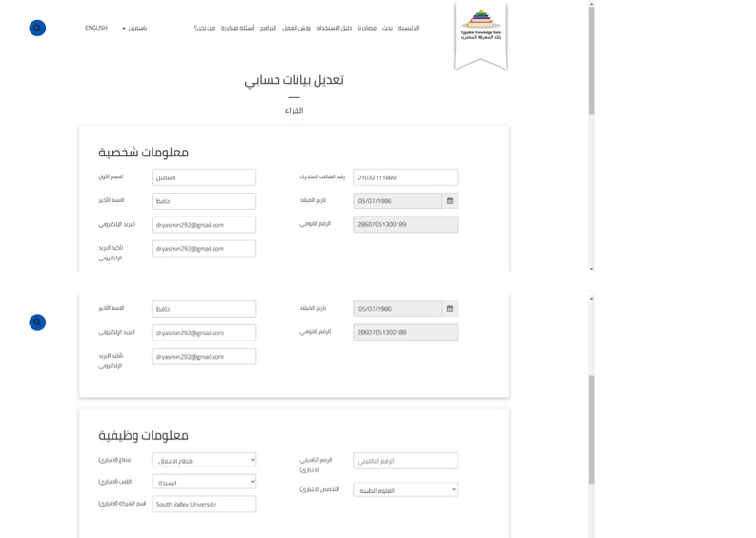
Task: Click the mobile phone field 01032111889
Action: click(405, 177)
